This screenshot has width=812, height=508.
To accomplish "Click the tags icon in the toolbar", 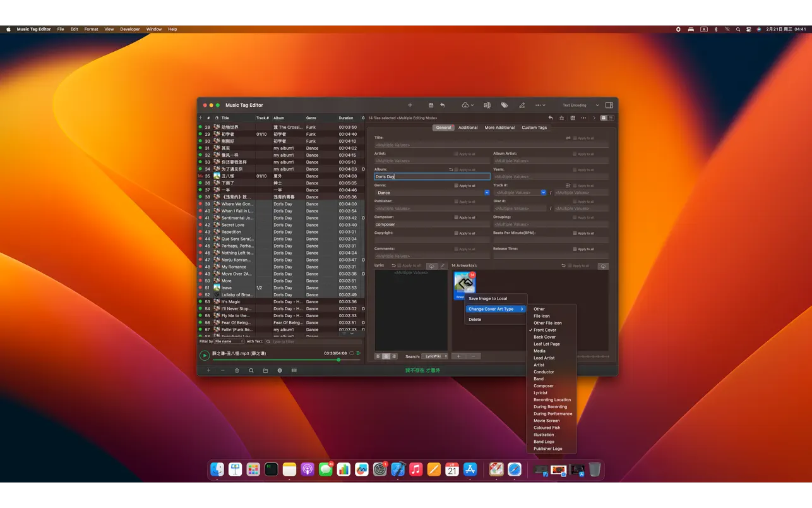I will (x=505, y=106).
